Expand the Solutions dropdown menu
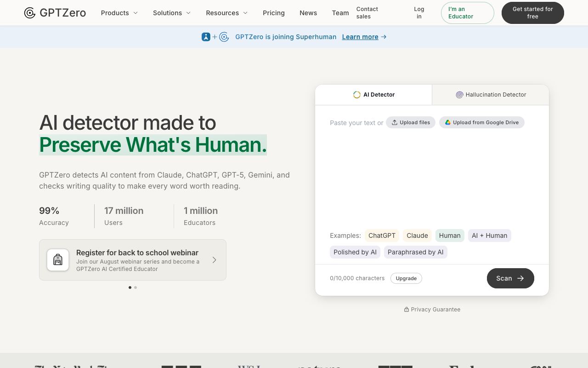 tap(172, 13)
